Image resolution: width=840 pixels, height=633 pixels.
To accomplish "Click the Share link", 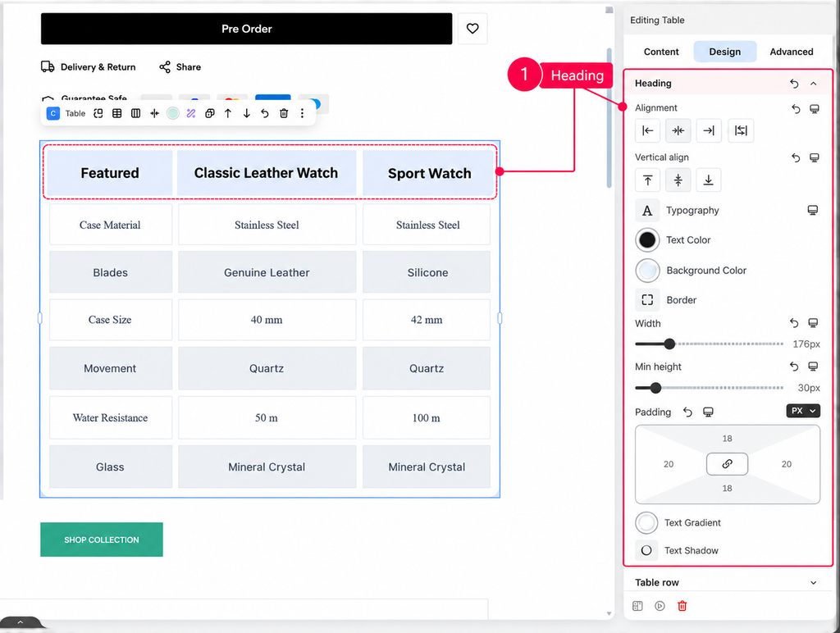I will pyautogui.click(x=180, y=67).
